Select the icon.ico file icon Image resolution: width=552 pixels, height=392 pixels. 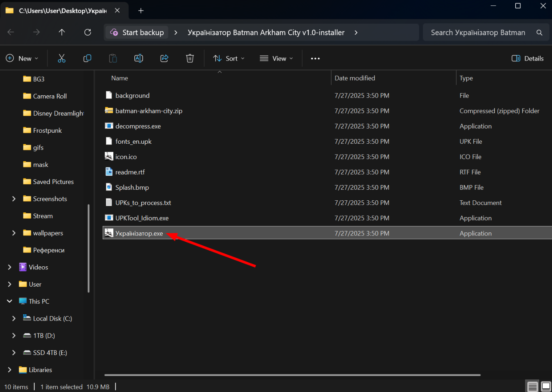tap(109, 157)
